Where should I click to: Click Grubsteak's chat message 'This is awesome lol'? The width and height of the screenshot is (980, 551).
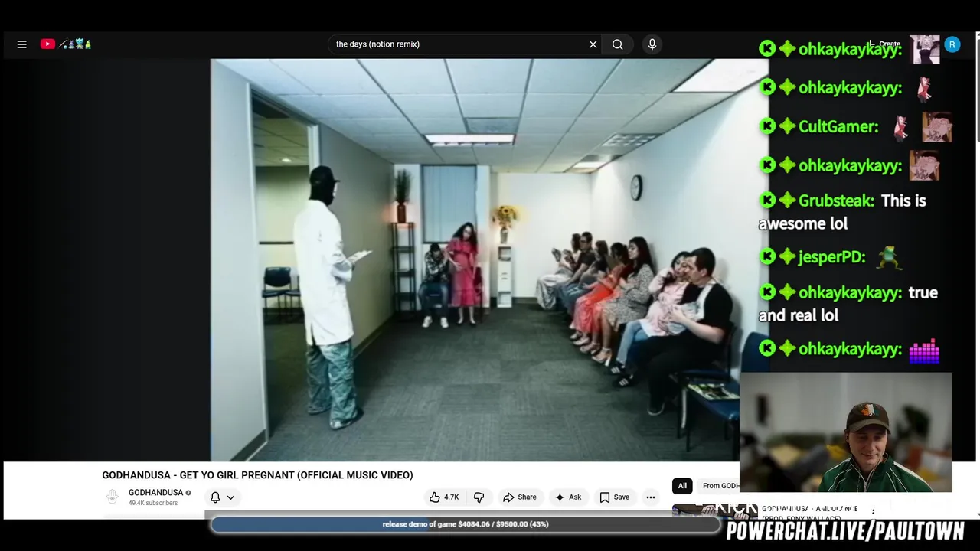click(842, 212)
